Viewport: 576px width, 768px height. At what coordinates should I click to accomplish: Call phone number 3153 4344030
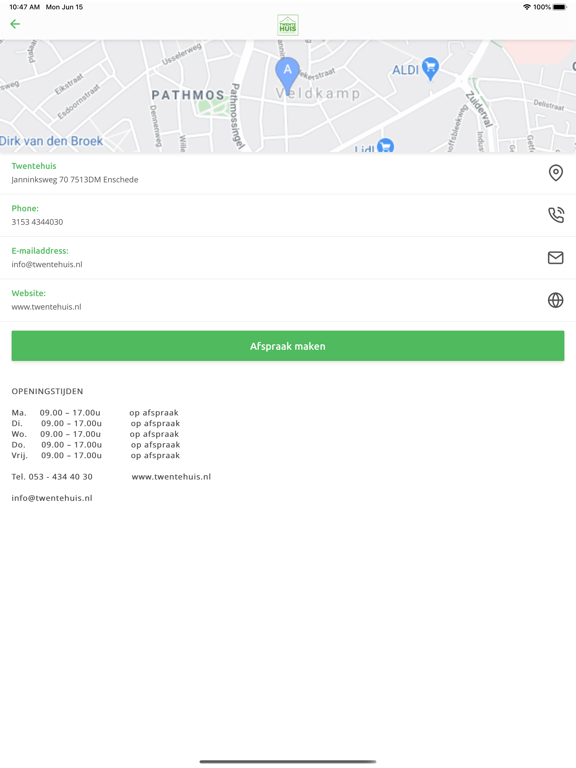click(x=37, y=222)
